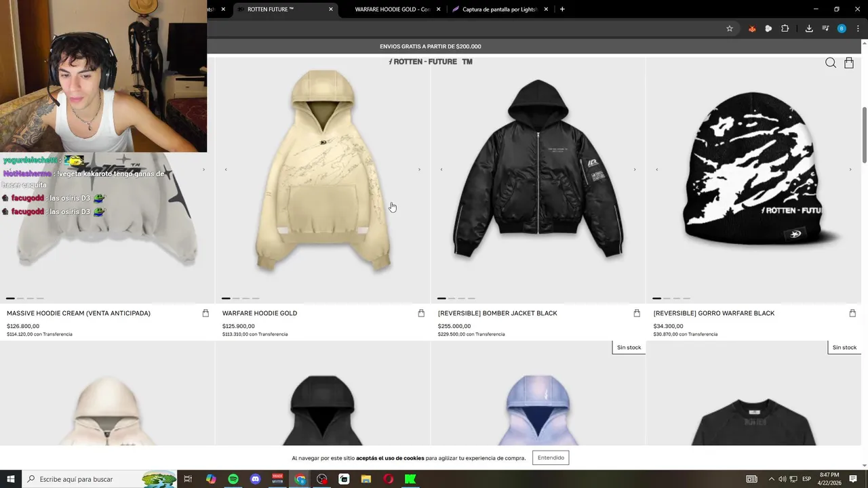This screenshot has height=488, width=868.
Task: Previous image arrow on Bomber Jacket Black
Action: 441,169
